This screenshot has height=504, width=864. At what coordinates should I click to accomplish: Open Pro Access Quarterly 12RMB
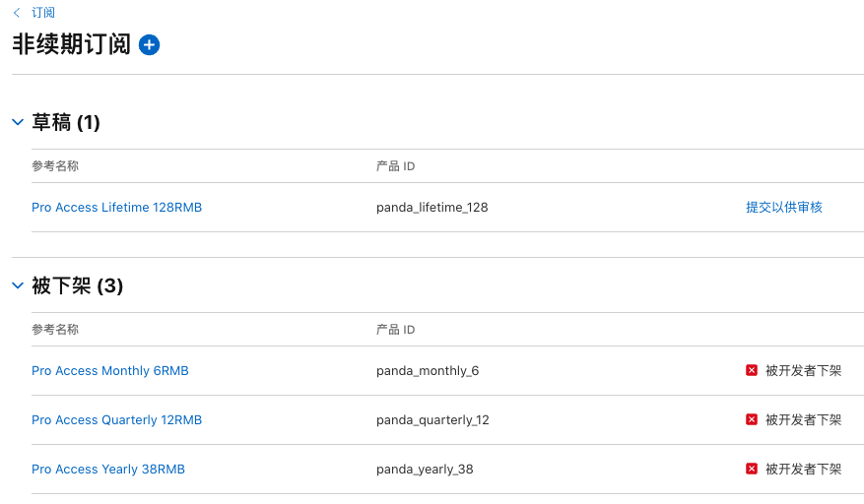click(116, 419)
